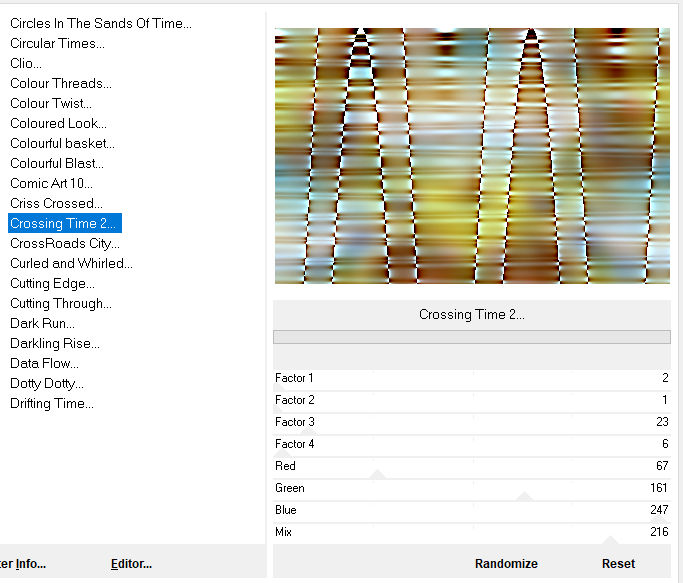Select the Criss Crossed filter

click(x=56, y=203)
